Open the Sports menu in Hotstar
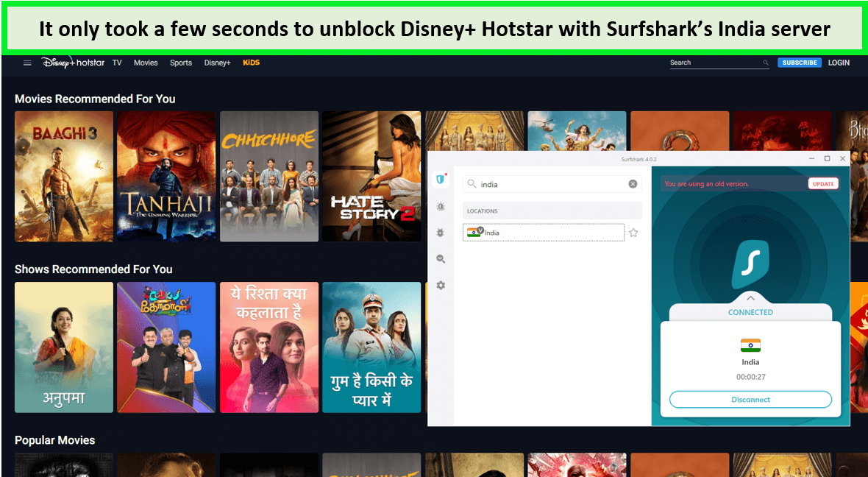Screen dimensions: 868x477 [x=181, y=63]
